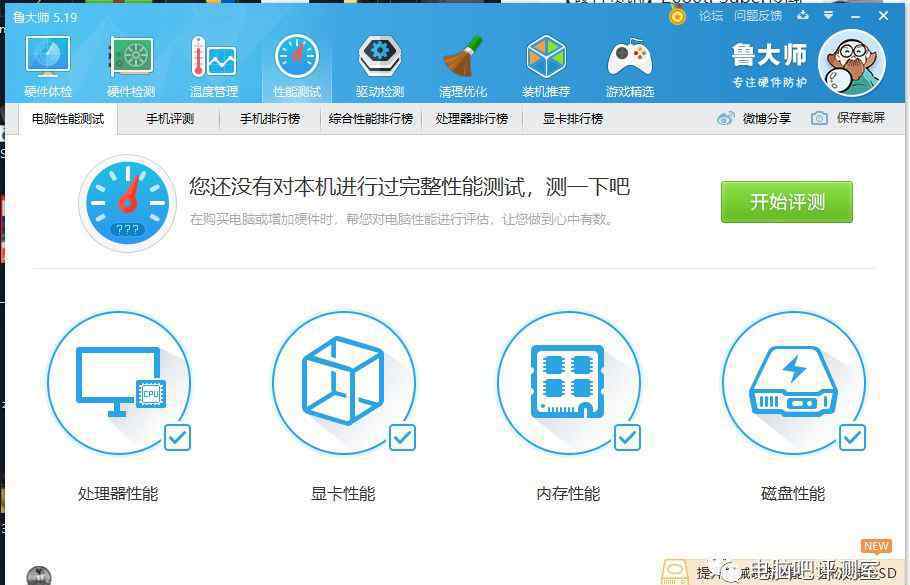Viewport: 910px width, 585px height.
Task: Click the 内存性能 label
Action: tap(568, 494)
